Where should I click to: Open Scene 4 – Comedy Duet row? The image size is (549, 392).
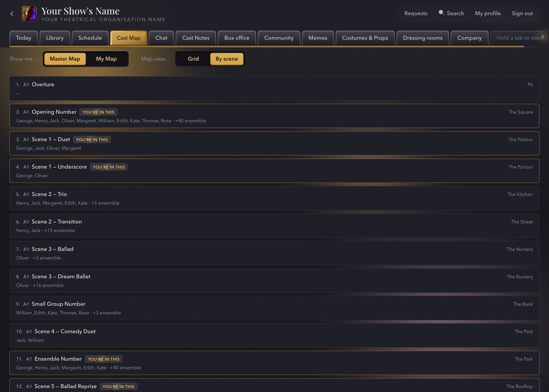pyautogui.click(x=274, y=335)
